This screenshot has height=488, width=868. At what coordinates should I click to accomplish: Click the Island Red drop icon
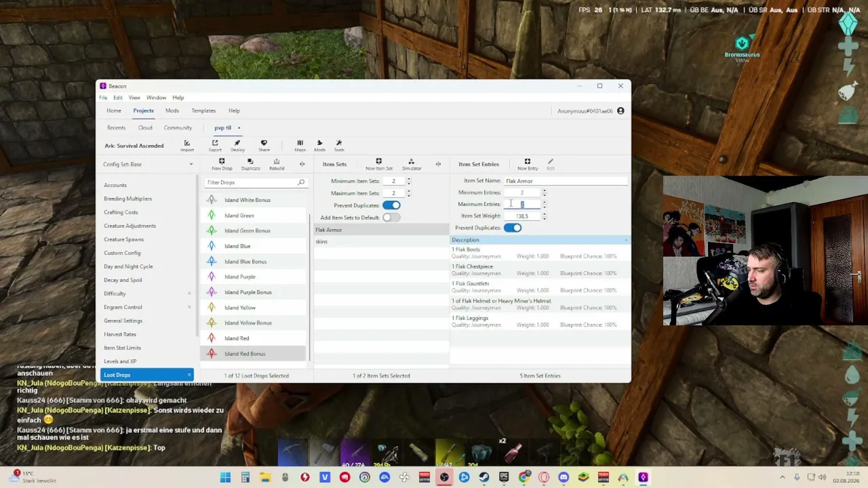pyautogui.click(x=212, y=338)
